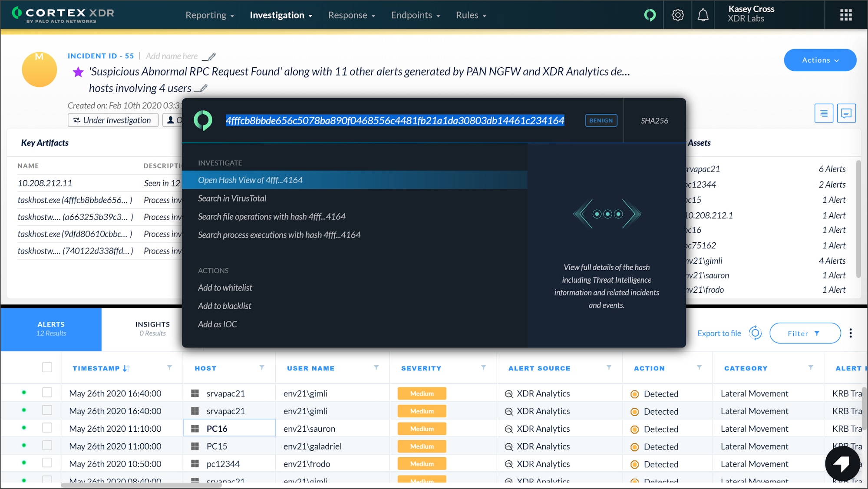Click the hash details carousel dots
Image resolution: width=868 pixels, height=489 pixels.
607,214
